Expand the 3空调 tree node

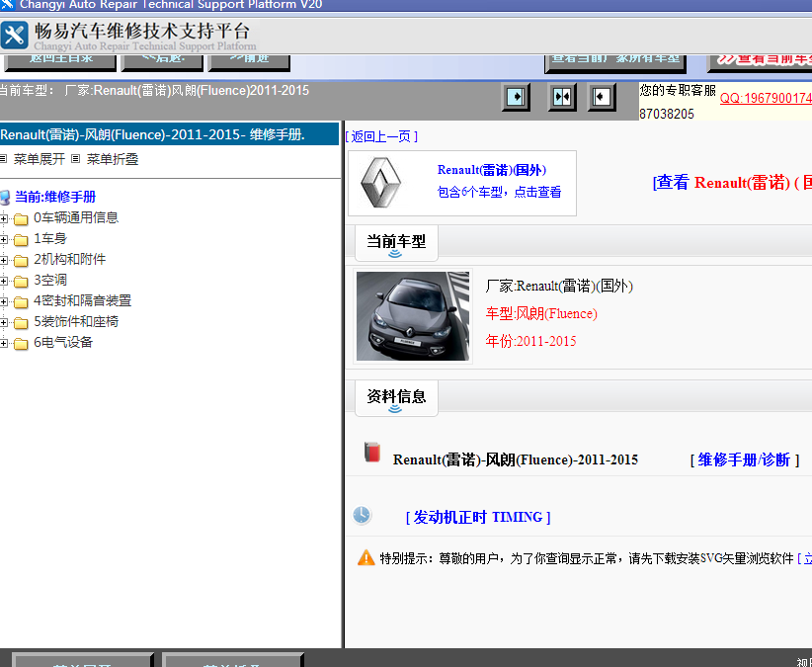[x=3, y=281]
